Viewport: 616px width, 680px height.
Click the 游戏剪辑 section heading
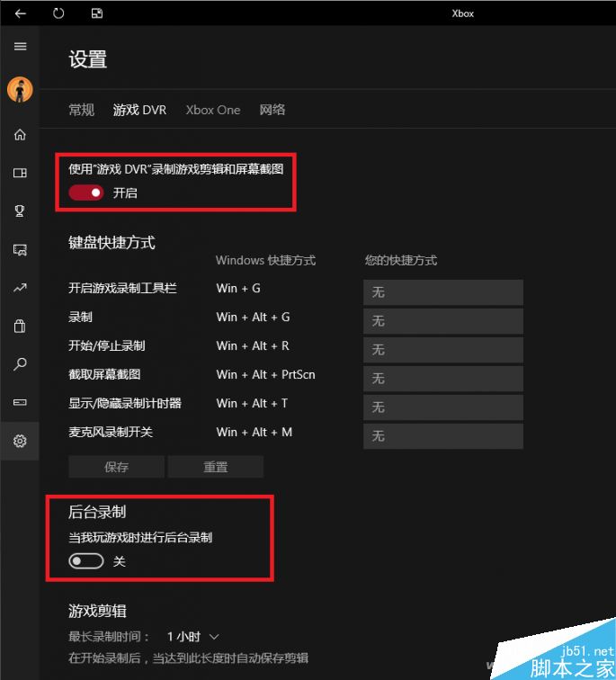coord(97,611)
